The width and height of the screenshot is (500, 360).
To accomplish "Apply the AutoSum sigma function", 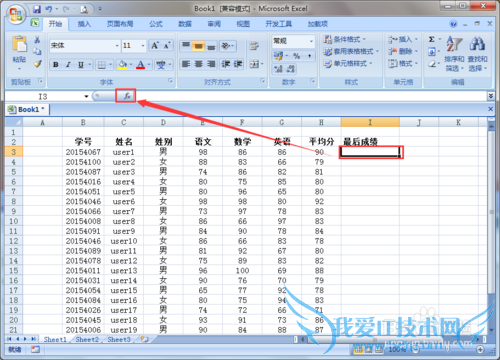I will coord(431,39).
